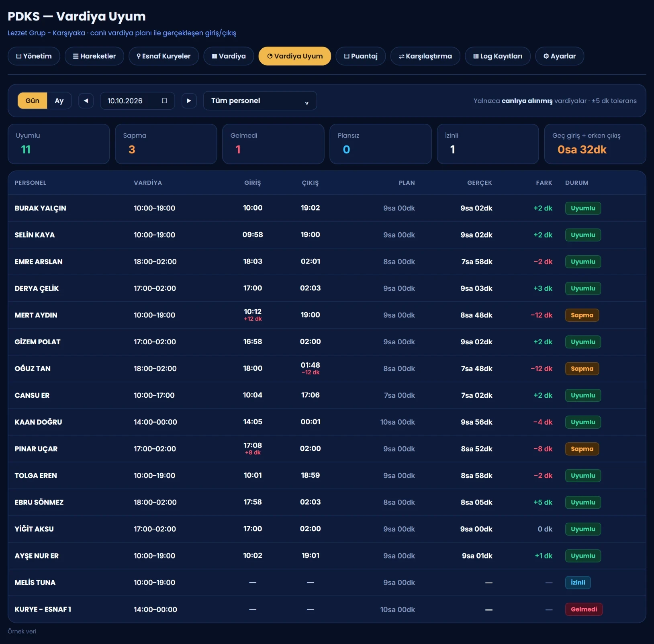Screen dimensions: 654x644
Task: Open Yönetim tab
Action: tap(34, 56)
